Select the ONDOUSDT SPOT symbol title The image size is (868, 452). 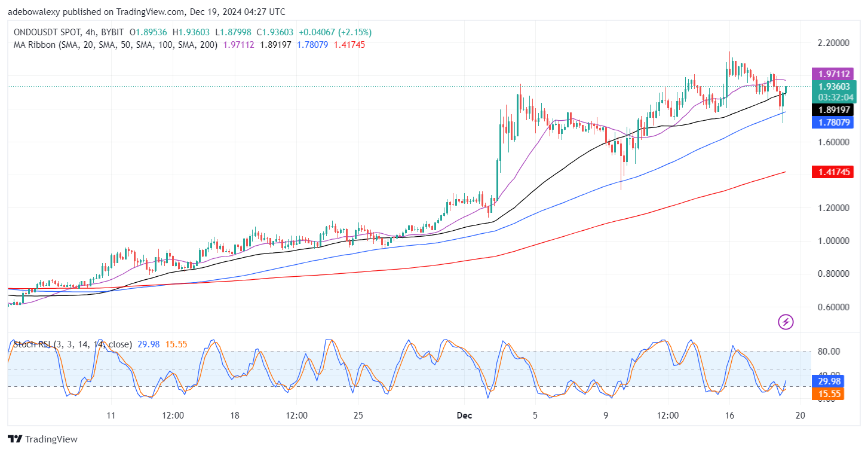(48, 32)
